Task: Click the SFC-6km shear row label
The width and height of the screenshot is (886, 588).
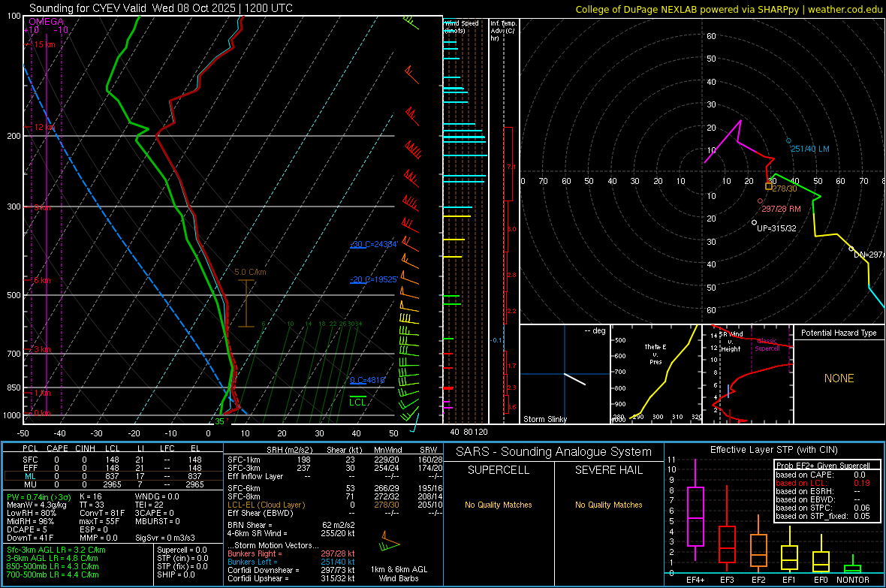Action: click(243, 488)
